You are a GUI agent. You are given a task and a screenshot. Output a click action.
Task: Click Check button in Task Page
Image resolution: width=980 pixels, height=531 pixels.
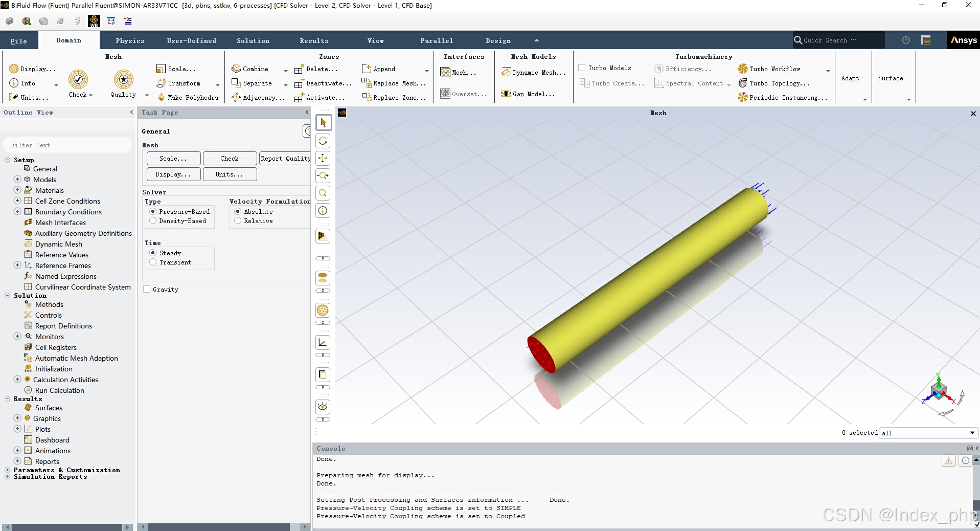point(230,159)
